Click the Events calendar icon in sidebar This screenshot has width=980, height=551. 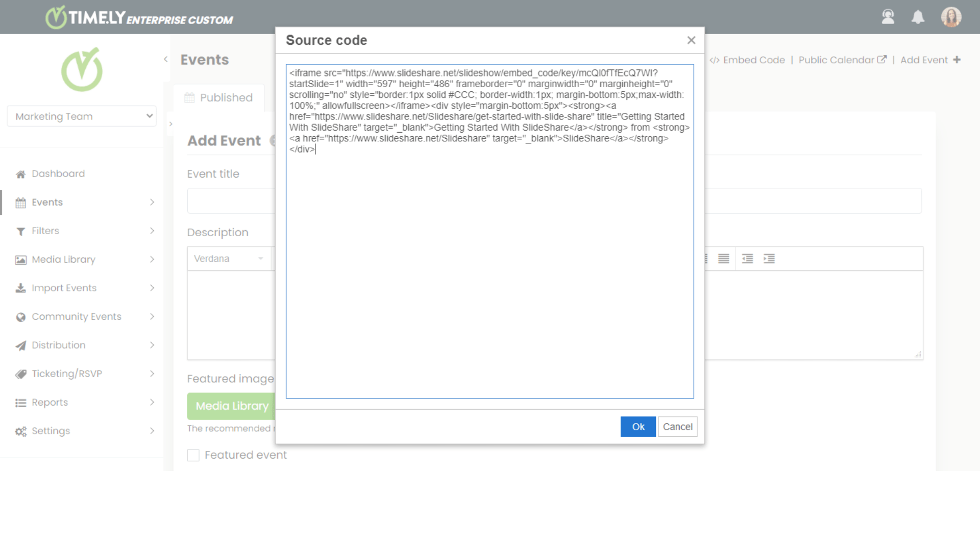20,203
